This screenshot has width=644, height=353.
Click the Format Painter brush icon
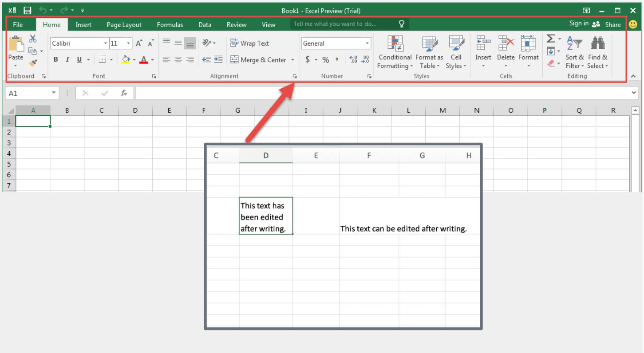tap(32, 63)
